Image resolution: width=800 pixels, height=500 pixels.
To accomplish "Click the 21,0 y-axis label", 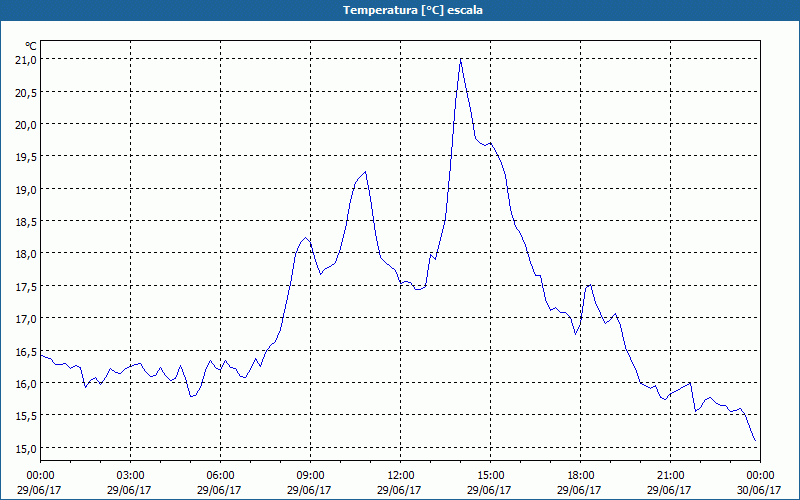I will (x=26, y=60).
